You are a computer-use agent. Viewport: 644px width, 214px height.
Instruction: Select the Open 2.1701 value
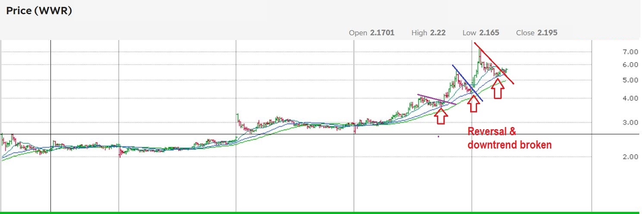371,33
